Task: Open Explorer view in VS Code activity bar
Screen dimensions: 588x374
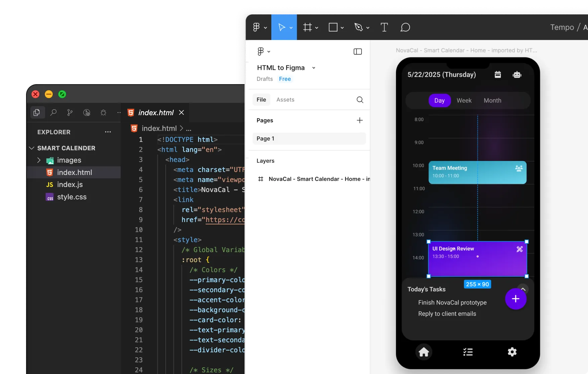Action: 37,113
